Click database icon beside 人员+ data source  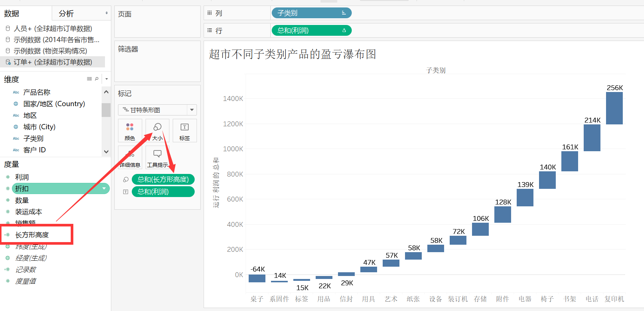(8, 28)
